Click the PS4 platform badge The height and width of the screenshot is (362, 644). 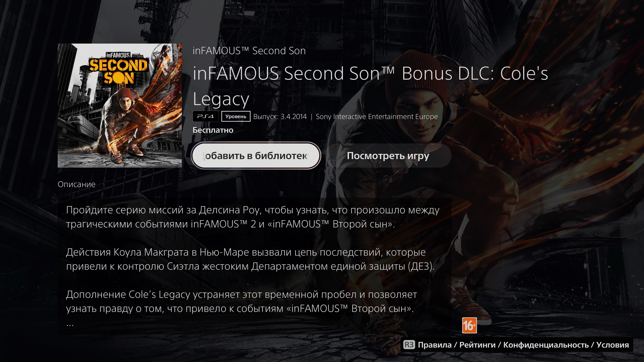[x=205, y=116]
